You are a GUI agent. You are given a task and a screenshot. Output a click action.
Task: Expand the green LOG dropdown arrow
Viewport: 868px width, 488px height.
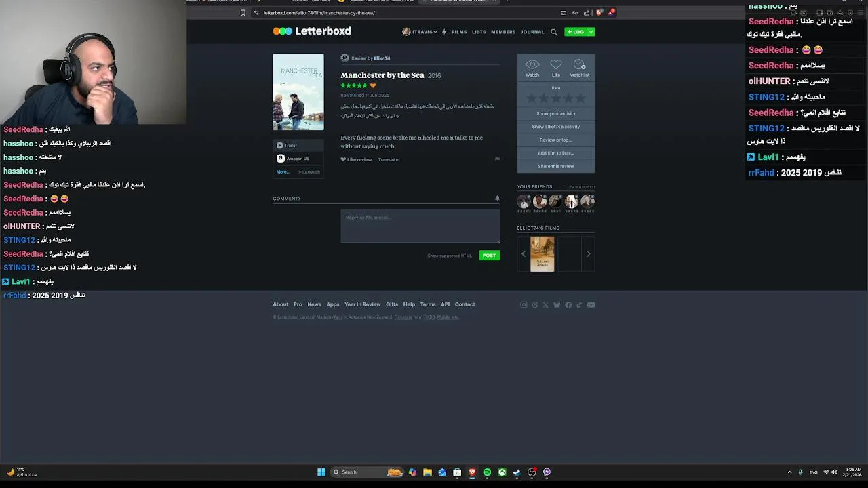[590, 32]
